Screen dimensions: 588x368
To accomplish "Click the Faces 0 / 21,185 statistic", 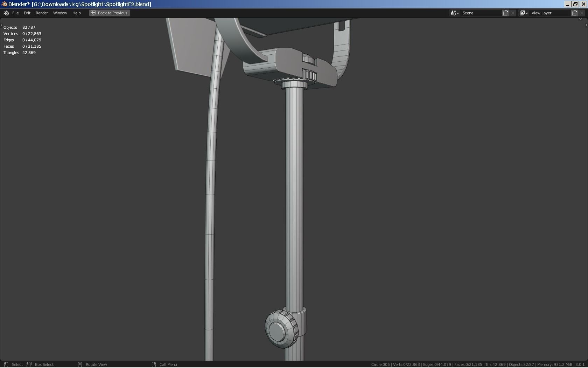I will pyautogui.click(x=22, y=46).
